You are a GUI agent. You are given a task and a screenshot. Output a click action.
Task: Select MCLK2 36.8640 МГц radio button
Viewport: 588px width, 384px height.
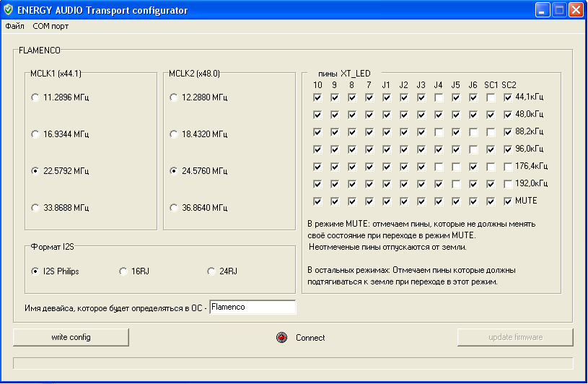[x=174, y=208]
